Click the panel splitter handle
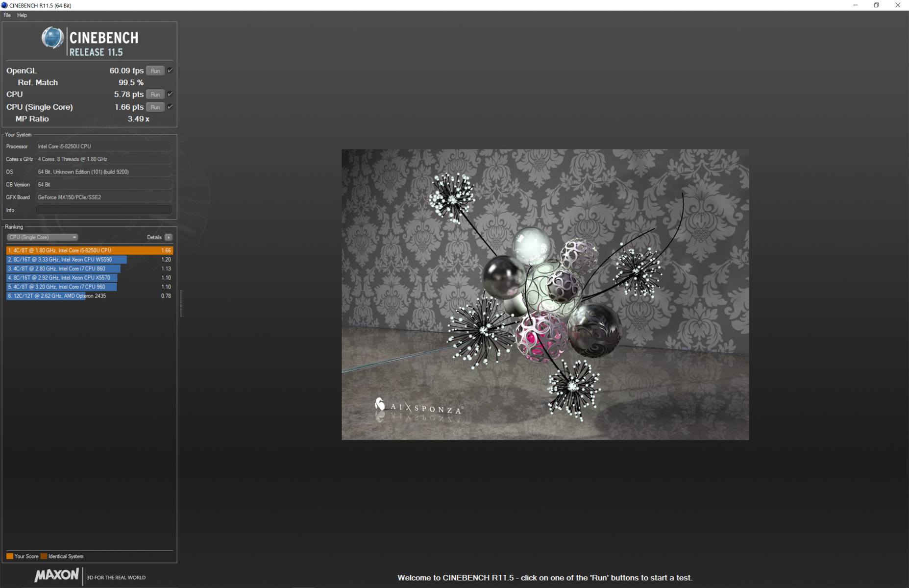909x588 pixels. point(181,303)
